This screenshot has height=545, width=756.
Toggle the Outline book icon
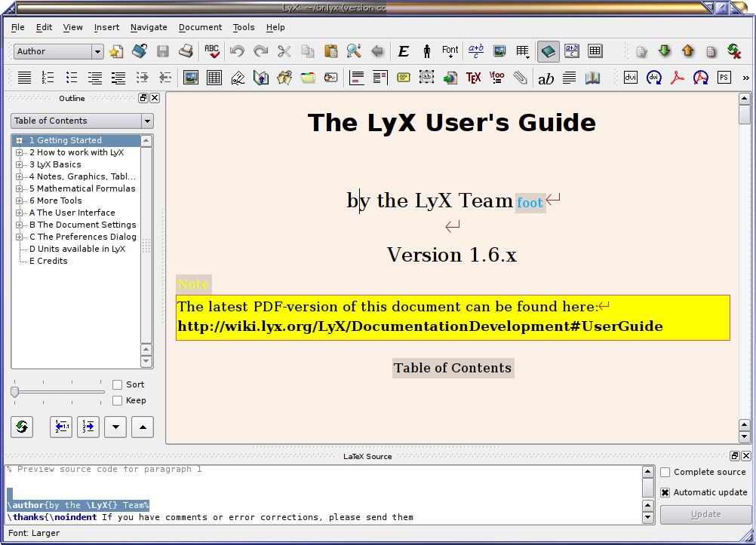(x=549, y=51)
